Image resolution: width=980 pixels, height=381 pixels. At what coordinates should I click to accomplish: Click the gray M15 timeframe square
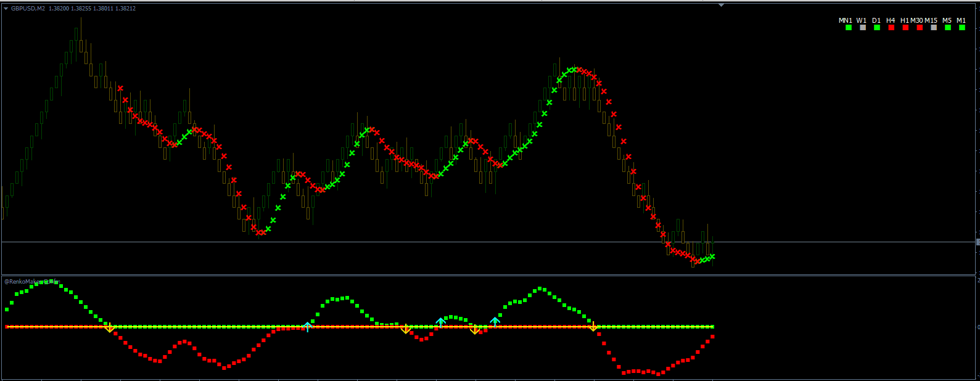934,27
